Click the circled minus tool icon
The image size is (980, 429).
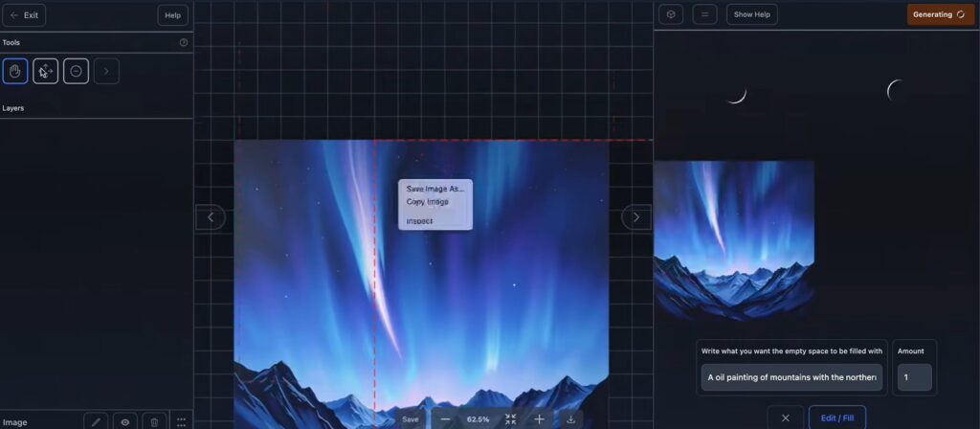[x=77, y=71]
